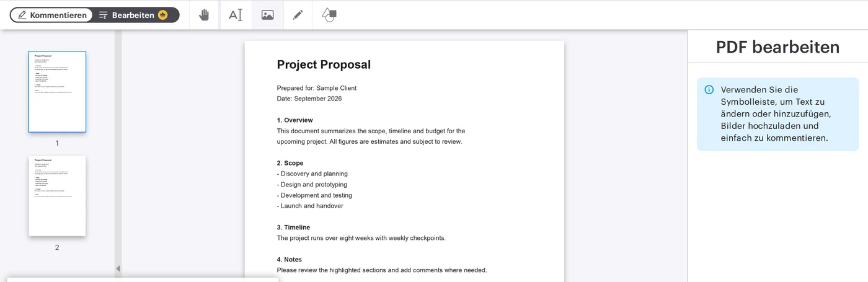Select the add text tool
The height and width of the screenshot is (282, 868).
point(236,15)
